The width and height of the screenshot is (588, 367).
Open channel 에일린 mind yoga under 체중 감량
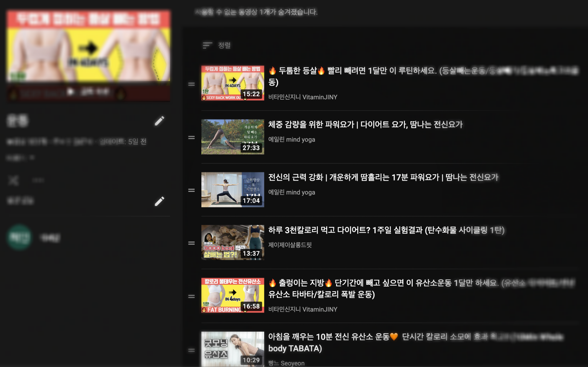(292, 139)
